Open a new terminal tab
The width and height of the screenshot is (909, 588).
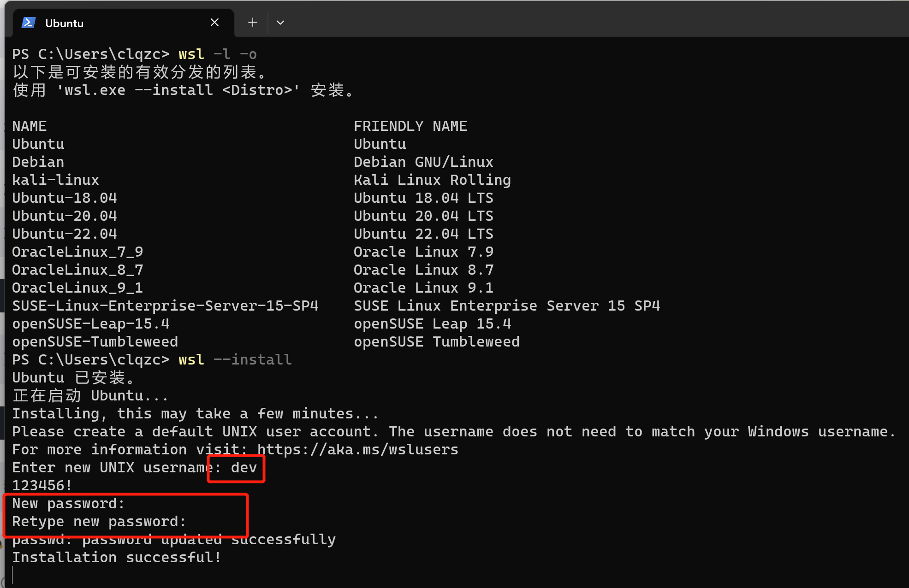[x=253, y=23]
